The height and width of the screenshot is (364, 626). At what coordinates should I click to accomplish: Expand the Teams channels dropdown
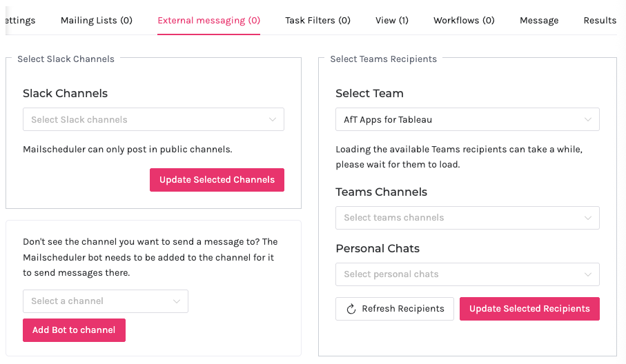588,218
